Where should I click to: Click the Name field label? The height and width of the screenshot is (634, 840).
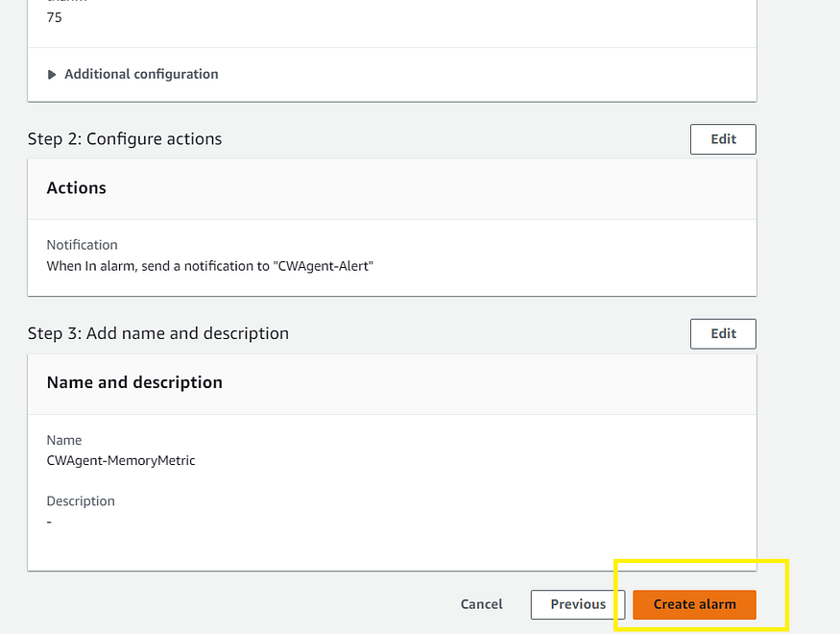tap(64, 440)
